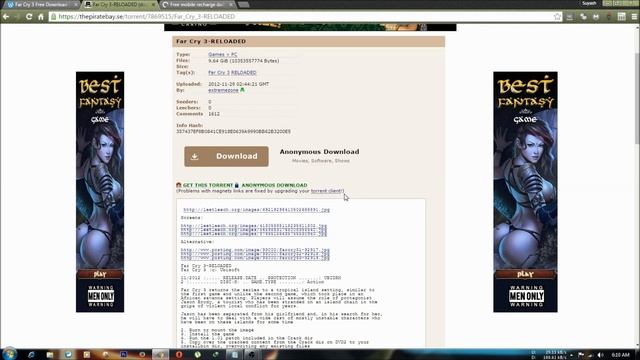Screen dimensions: 640x360
Task: Click the volume speaker icon in system tray
Action: pyautogui.click(x=600, y=355)
